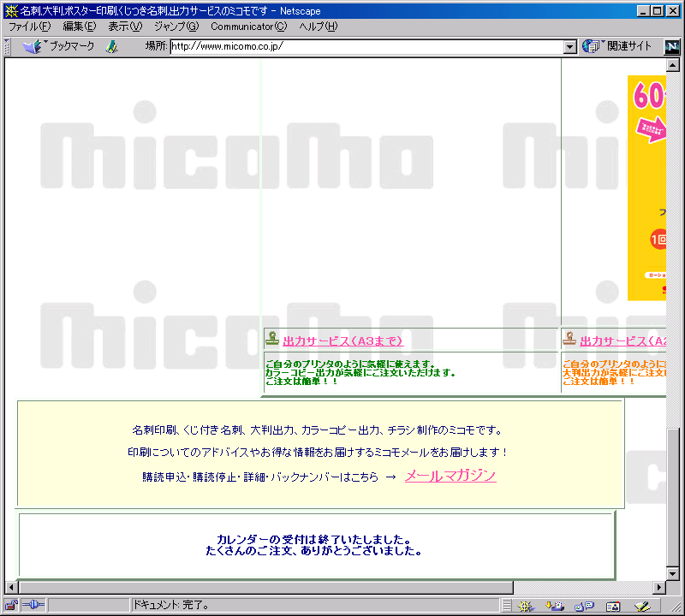Image resolution: width=685 pixels, height=616 pixels.
Task: Click the vertical scrollbar down arrow
Action: click(x=673, y=573)
